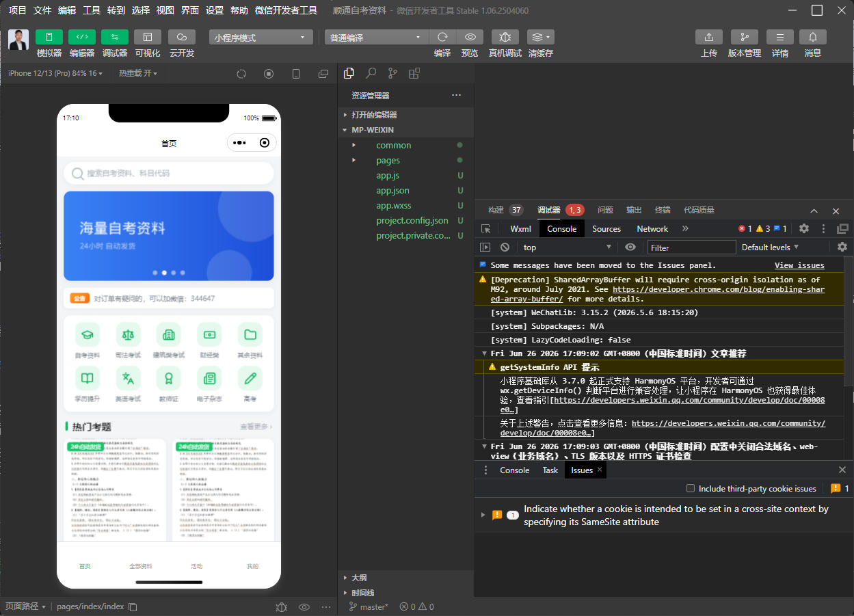Toggle the console live expression eye
The height and width of the screenshot is (616, 854).
point(630,247)
